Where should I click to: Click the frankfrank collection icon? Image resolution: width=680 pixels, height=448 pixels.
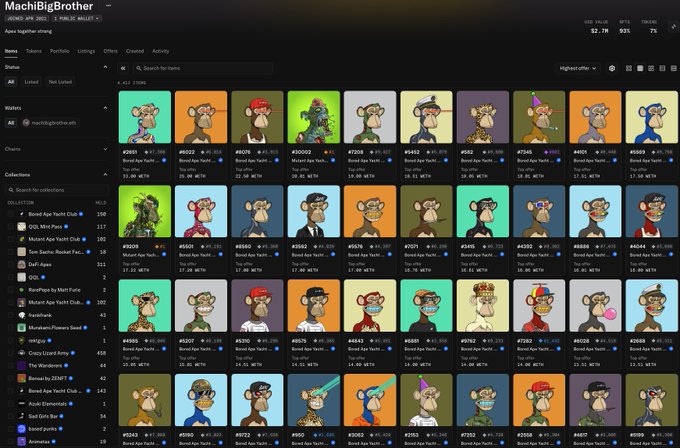22,315
